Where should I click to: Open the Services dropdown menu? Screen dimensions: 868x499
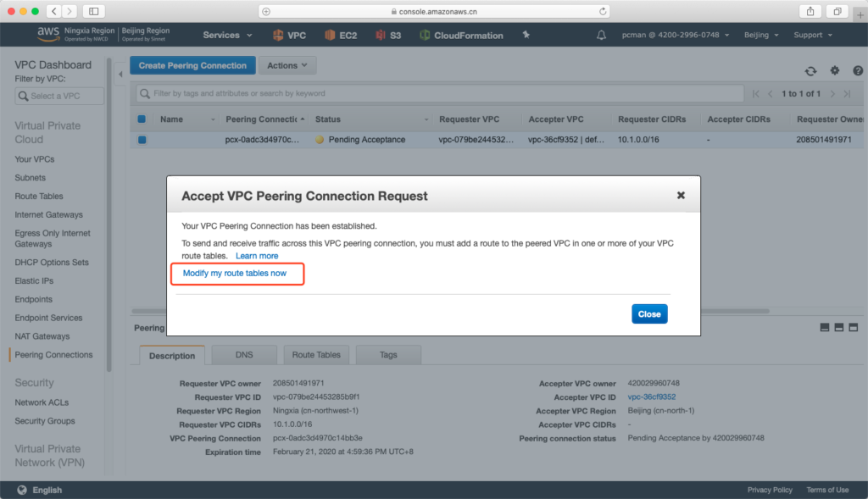click(x=227, y=36)
